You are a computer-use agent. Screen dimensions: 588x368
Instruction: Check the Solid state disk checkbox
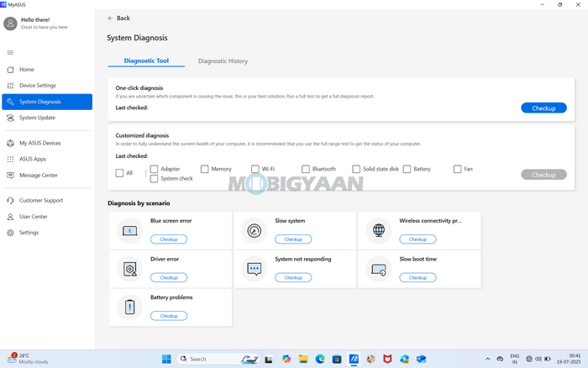coord(356,169)
